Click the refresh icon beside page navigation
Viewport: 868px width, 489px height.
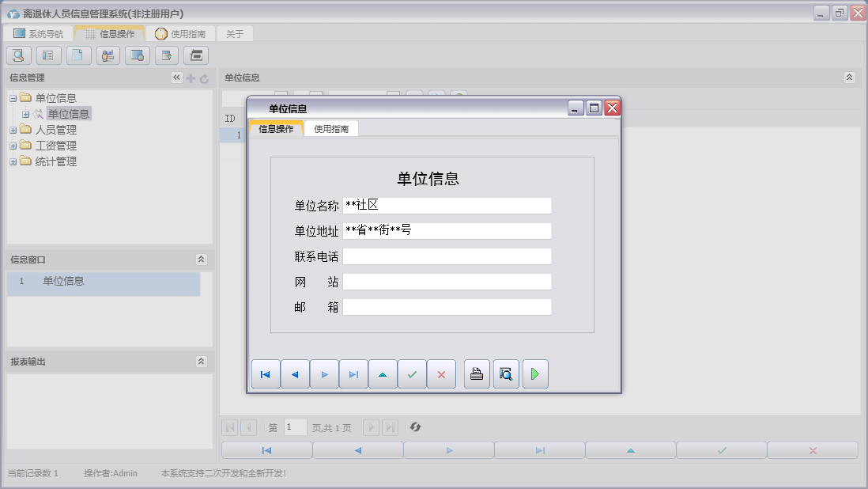point(415,427)
